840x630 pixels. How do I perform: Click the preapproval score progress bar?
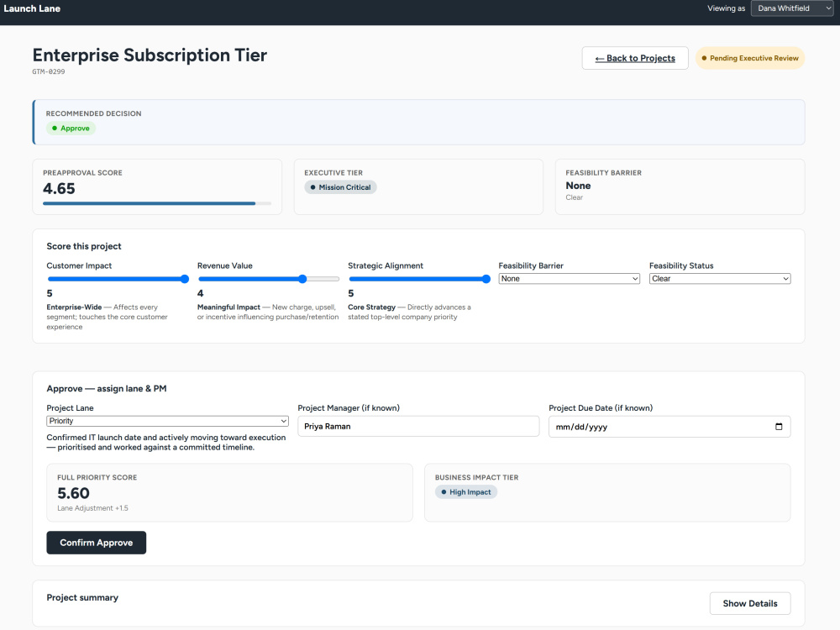pyautogui.click(x=157, y=203)
